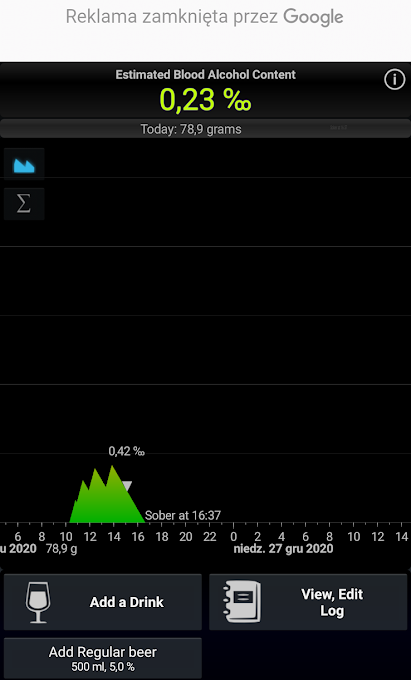The image size is (411, 680).
Task: Tap the wine glass icon
Action: (x=38, y=602)
